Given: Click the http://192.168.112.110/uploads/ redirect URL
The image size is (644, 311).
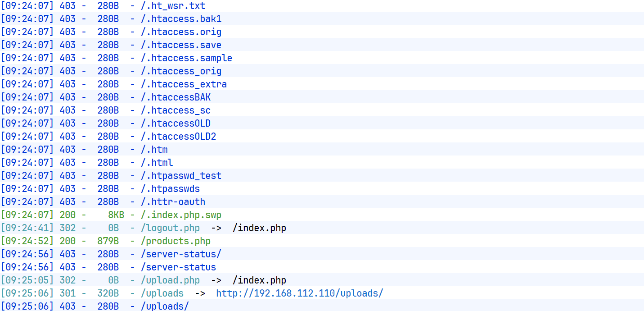Looking at the screenshot, I should pyautogui.click(x=299, y=293).
